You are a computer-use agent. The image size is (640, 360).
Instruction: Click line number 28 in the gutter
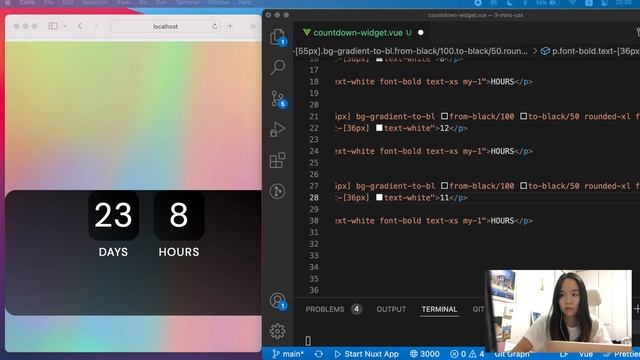click(x=313, y=198)
